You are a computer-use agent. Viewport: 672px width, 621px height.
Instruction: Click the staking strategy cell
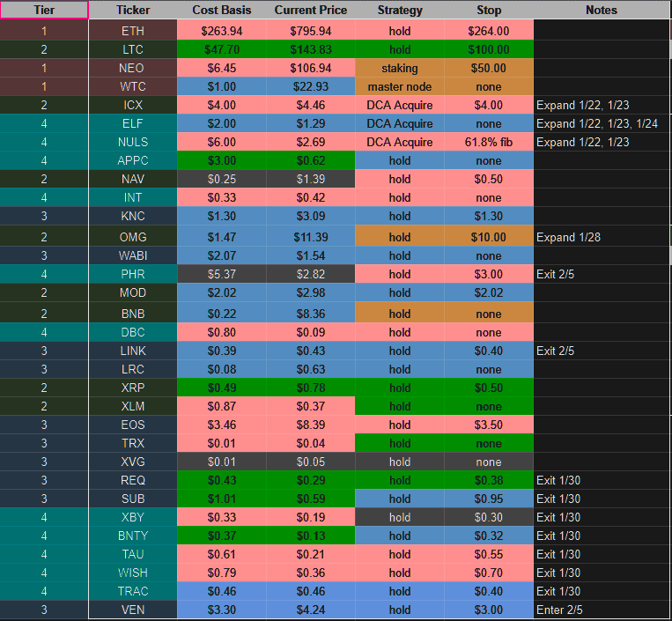[x=400, y=68]
